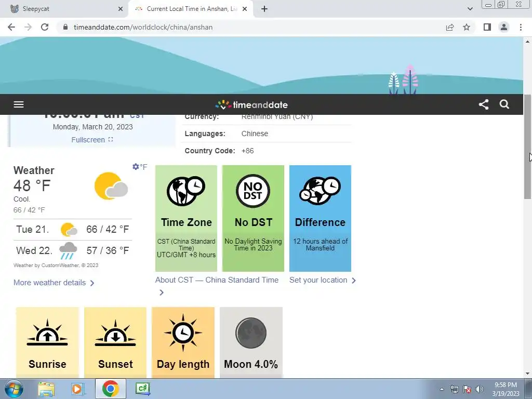Click the Fullscreen link
Image resolution: width=532 pixels, height=399 pixels.
92,140
